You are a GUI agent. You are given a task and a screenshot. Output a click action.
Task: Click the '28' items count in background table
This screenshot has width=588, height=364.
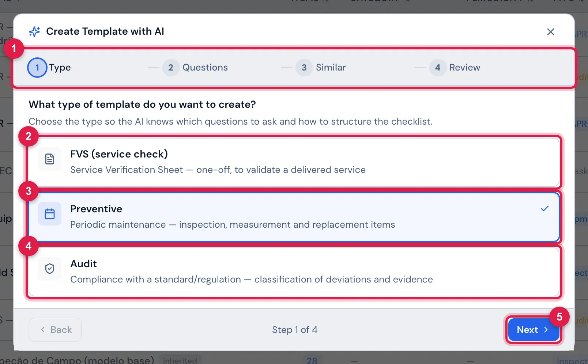[x=312, y=360]
